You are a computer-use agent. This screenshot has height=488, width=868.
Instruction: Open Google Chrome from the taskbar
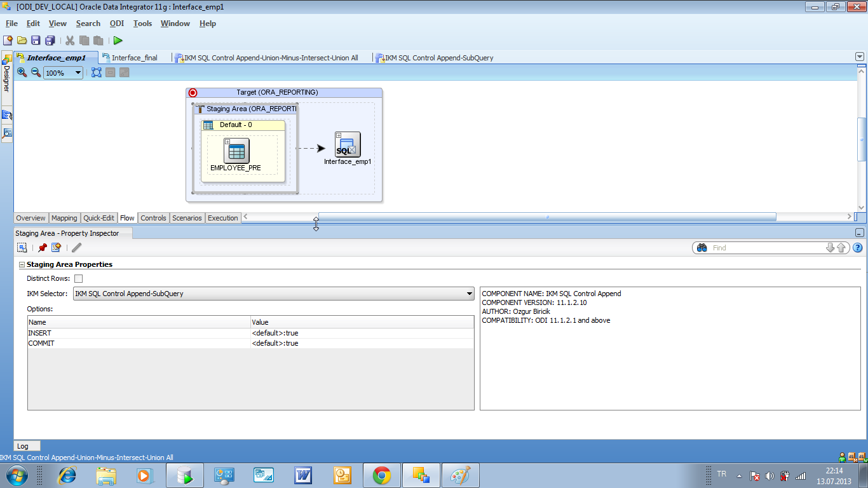point(382,475)
